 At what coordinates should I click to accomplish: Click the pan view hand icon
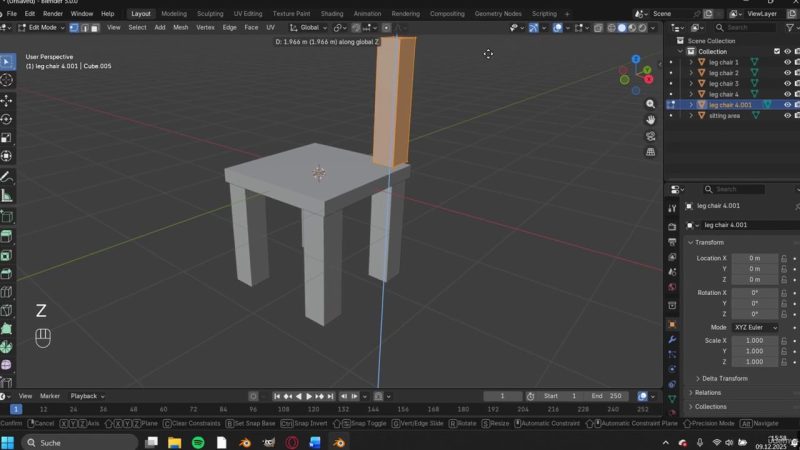pyautogui.click(x=651, y=119)
